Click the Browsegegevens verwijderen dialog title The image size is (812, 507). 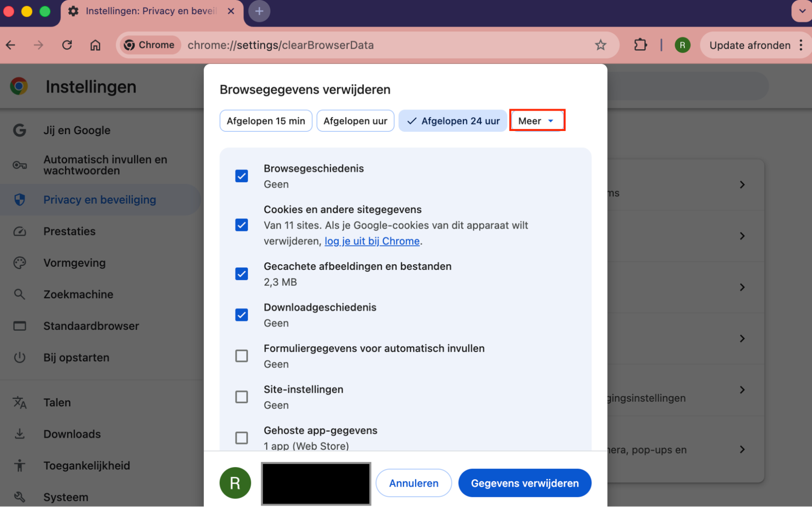coord(305,89)
